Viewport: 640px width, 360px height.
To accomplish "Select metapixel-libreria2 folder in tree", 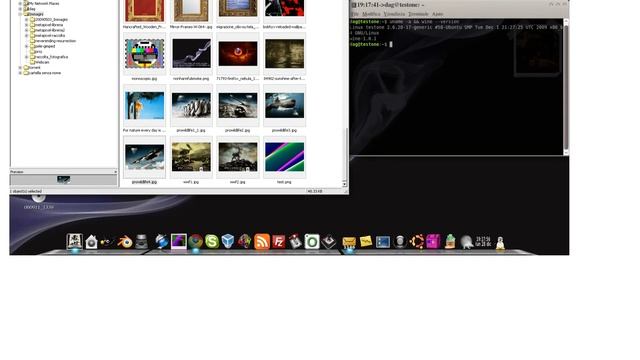I will click(x=47, y=30).
